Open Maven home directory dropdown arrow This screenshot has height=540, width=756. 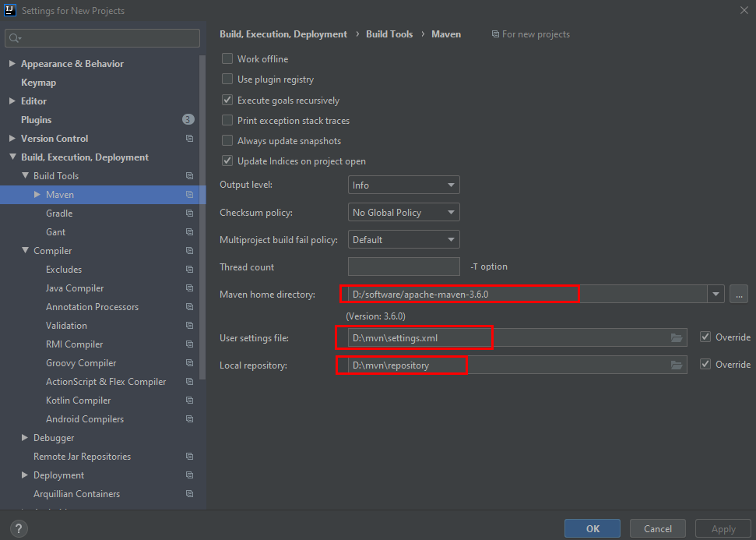pos(716,294)
